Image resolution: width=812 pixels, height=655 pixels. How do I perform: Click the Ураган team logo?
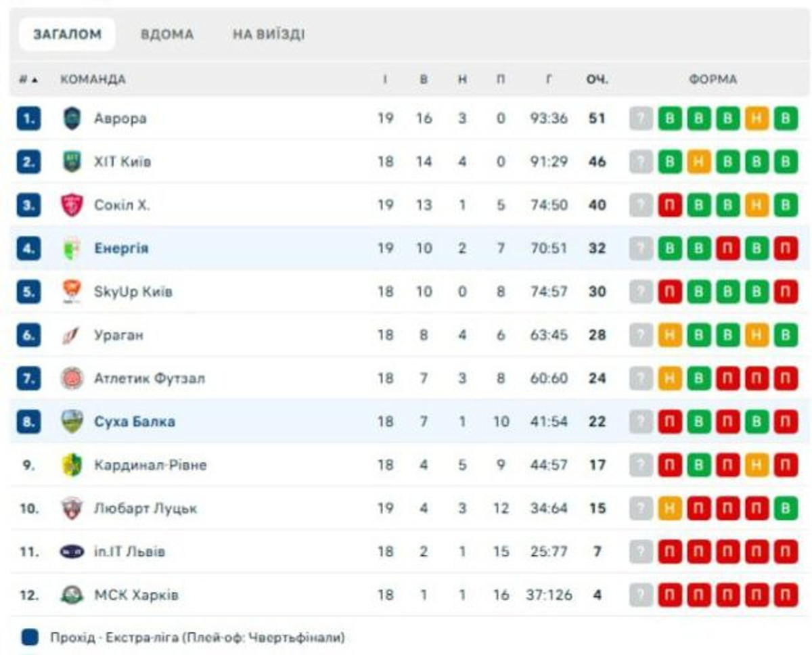71,335
